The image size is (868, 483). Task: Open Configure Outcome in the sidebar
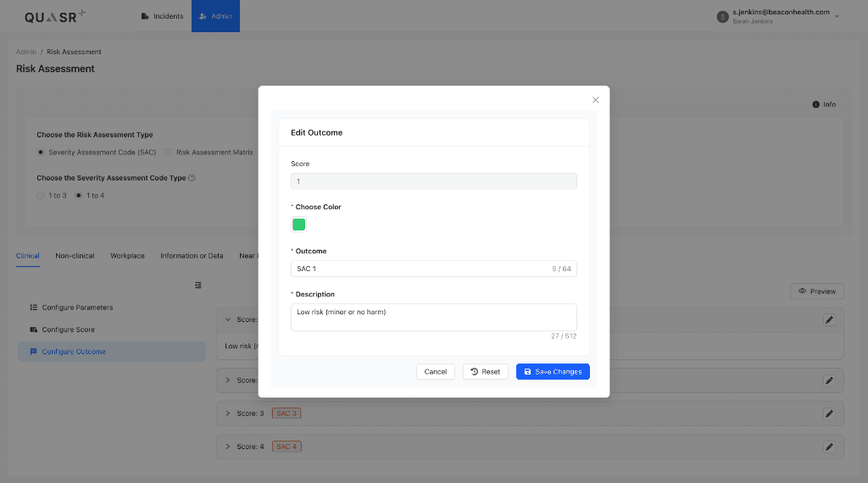tap(111, 352)
